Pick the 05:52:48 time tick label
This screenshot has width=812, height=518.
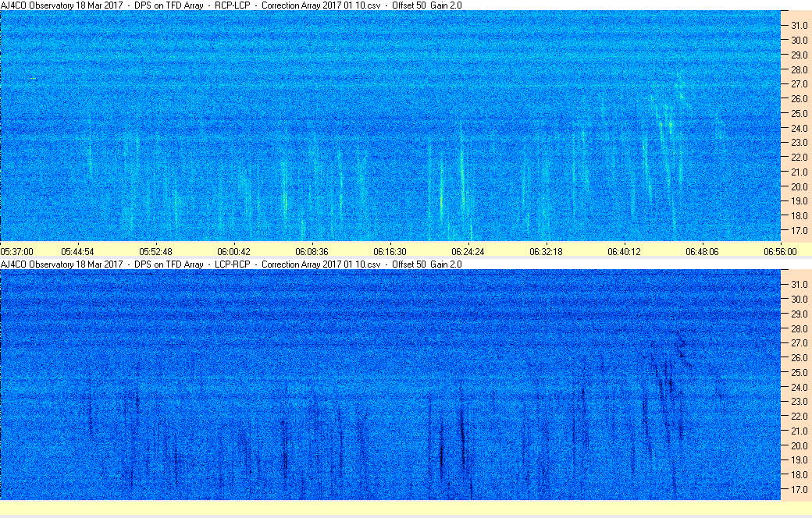(x=156, y=251)
